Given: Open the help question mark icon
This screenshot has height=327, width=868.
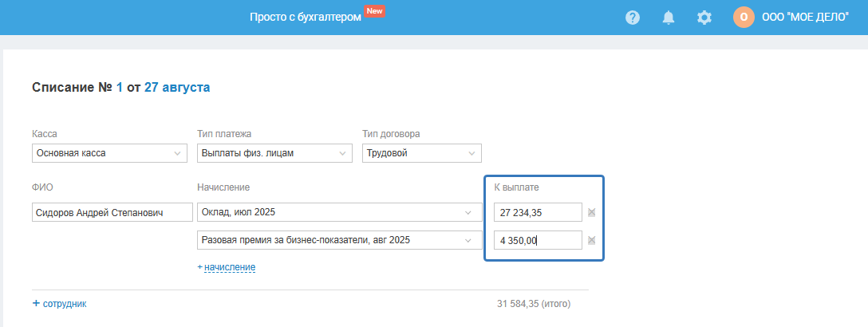Looking at the screenshot, I should coord(633,18).
